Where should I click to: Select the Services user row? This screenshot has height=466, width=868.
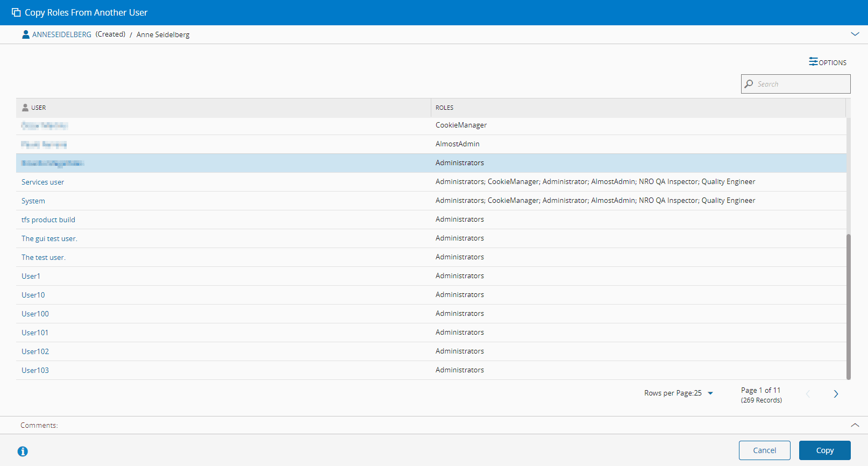(x=42, y=182)
